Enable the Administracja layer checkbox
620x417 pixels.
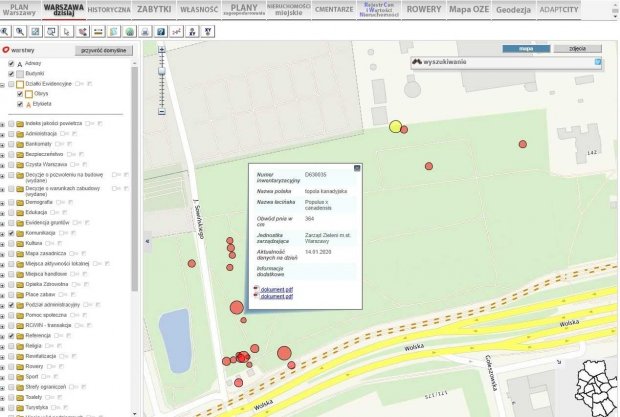pos(11,134)
